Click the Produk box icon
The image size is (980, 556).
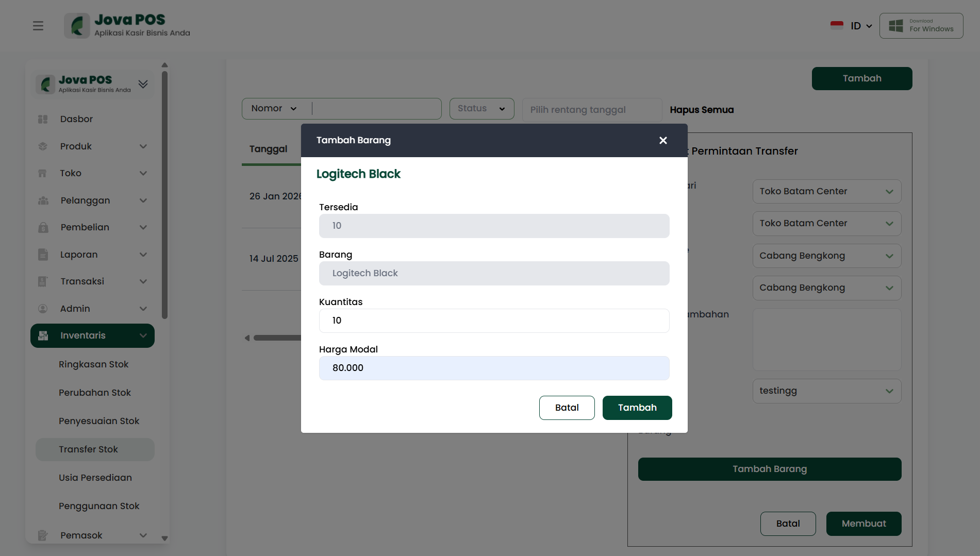[43, 146]
